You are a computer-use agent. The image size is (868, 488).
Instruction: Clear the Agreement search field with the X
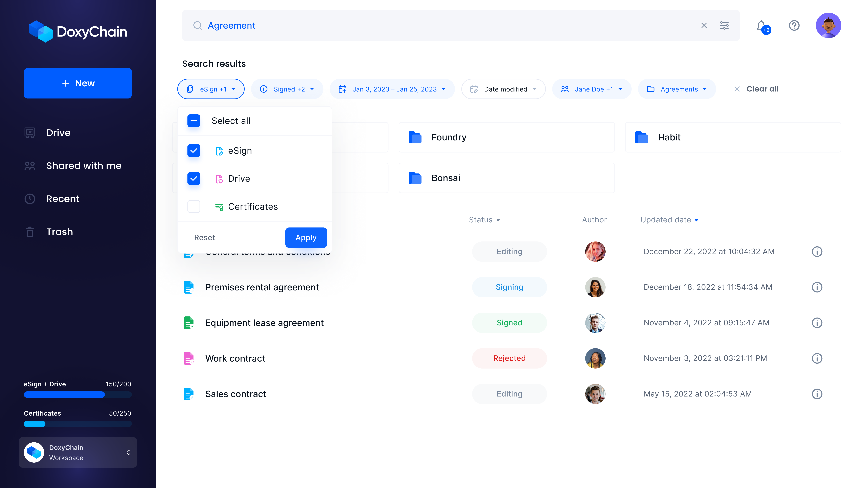point(704,25)
